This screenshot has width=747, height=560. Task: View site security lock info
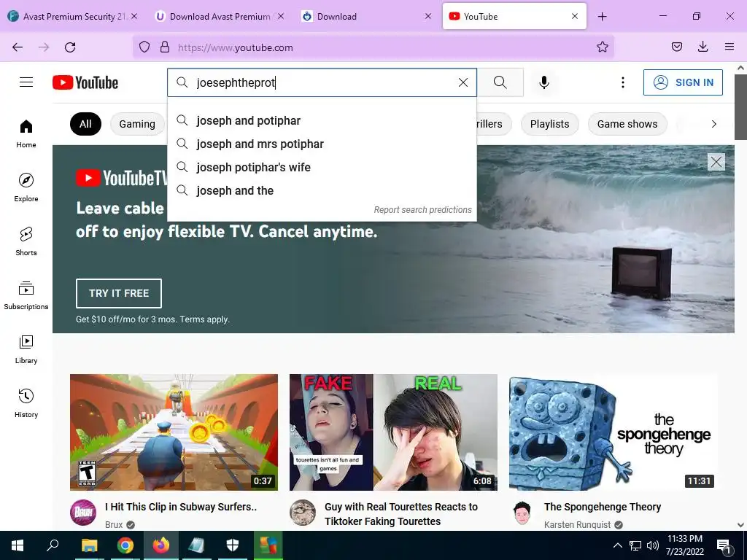coord(165,47)
